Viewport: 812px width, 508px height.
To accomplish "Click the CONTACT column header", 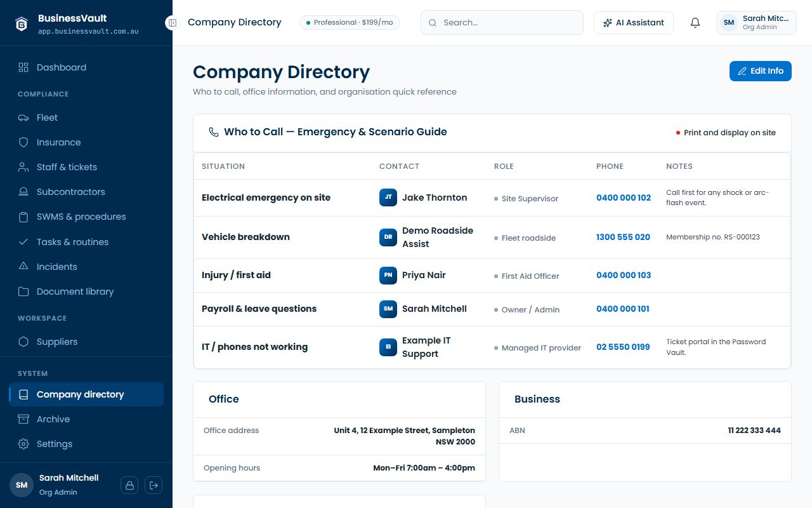I will pos(399,166).
